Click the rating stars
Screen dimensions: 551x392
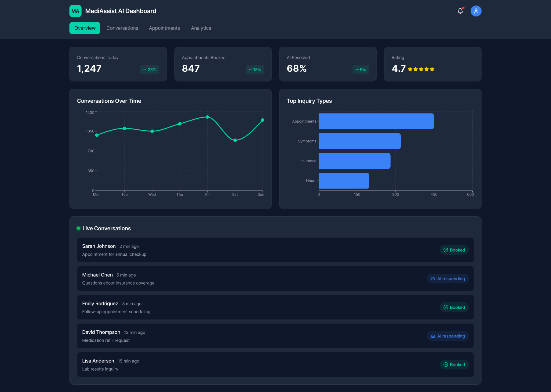click(421, 69)
